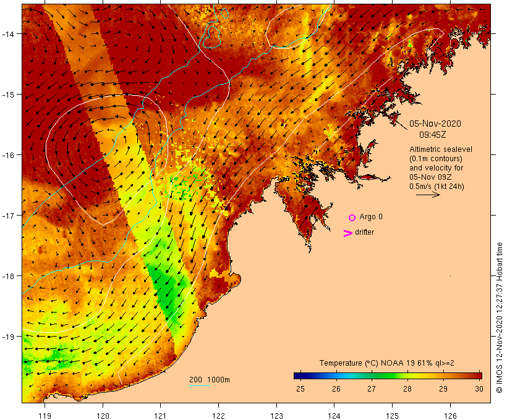507x420 pixels.
Task: Click the magenta drifter legend marker
Action: [x=348, y=233]
